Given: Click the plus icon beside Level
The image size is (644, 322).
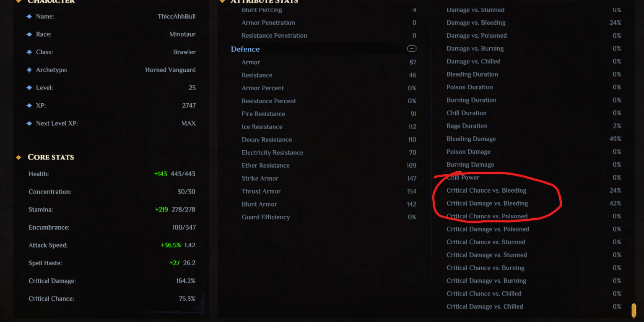Looking at the screenshot, I should coord(29,88).
